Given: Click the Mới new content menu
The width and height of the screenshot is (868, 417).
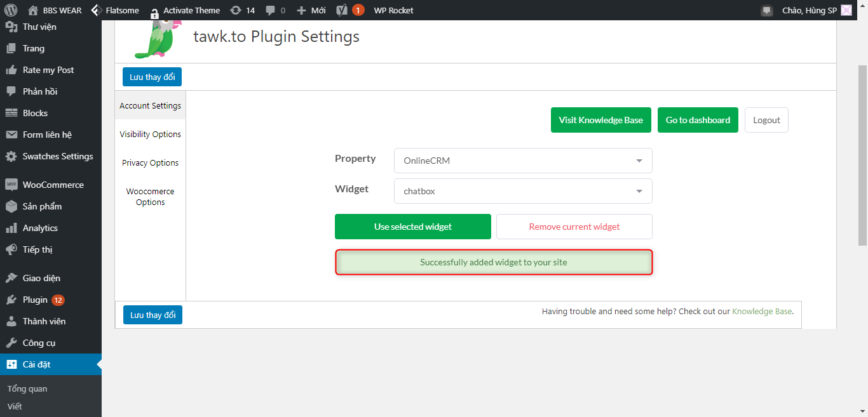Looking at the screenshot, I should click(318, 10).
